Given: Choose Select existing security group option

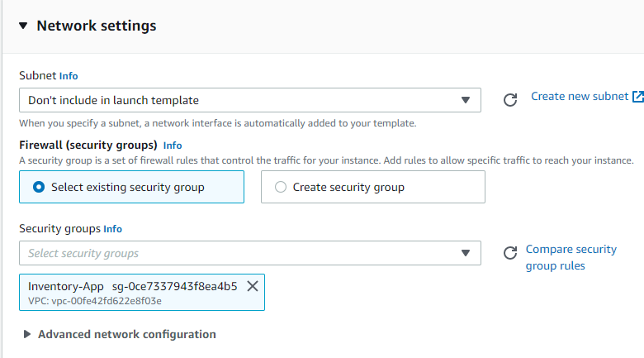Looking at the screenshot, I should point(39,187).
